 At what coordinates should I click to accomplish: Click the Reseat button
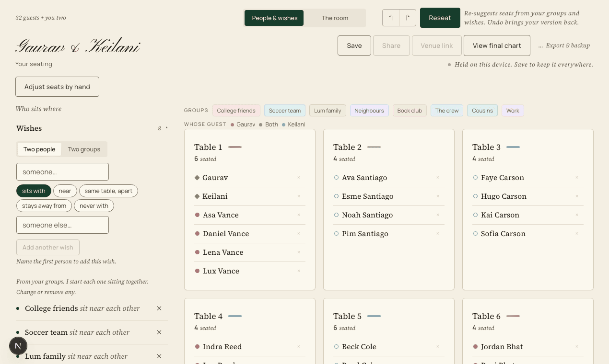point(440,18)
